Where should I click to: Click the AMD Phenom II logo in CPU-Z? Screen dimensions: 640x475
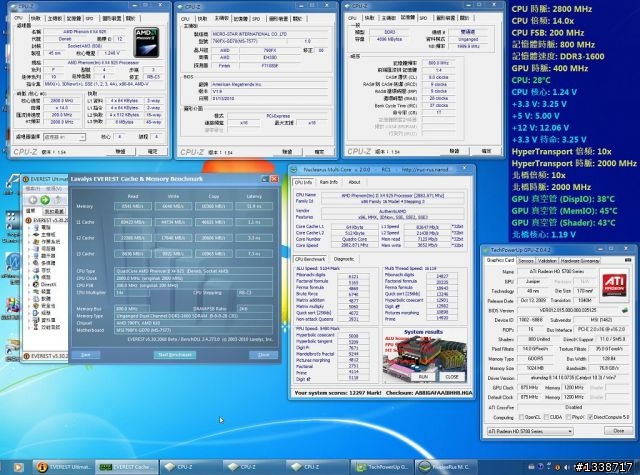146,42
